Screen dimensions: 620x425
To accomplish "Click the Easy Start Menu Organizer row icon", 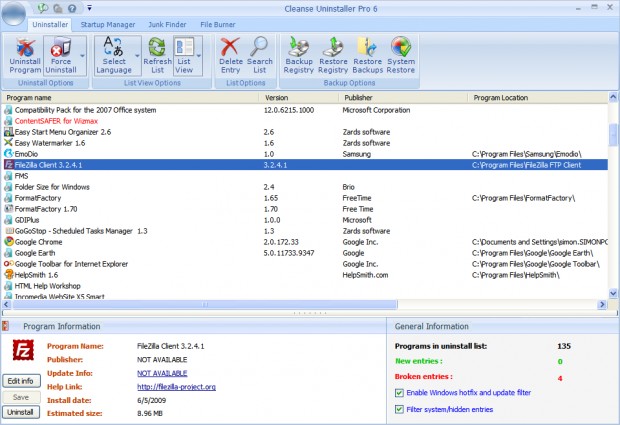I will coord(9,132).
